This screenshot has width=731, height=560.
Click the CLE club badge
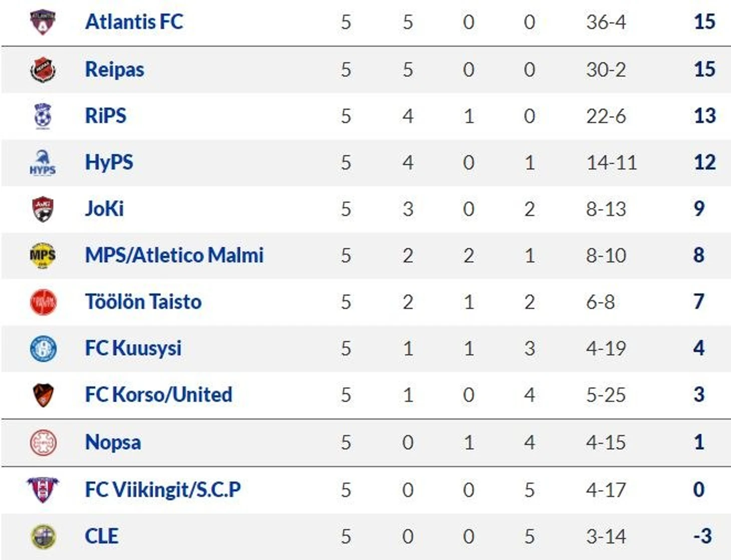pos(43,536)
